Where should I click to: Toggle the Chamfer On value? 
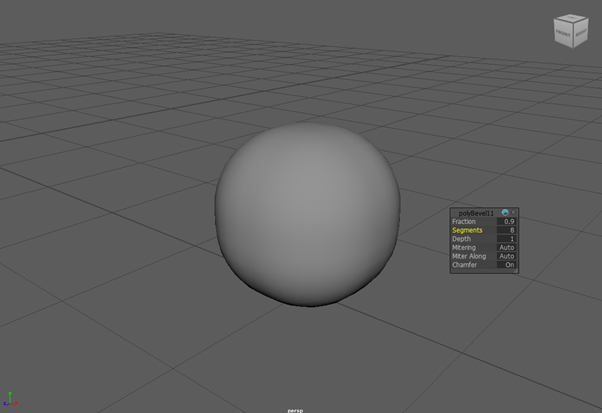509,265
